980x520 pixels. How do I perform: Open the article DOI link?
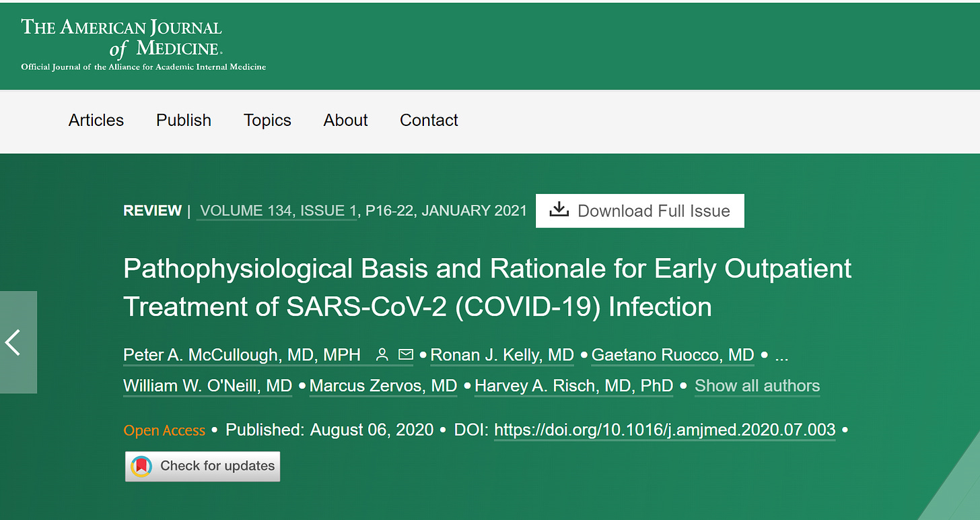(665, 430)
